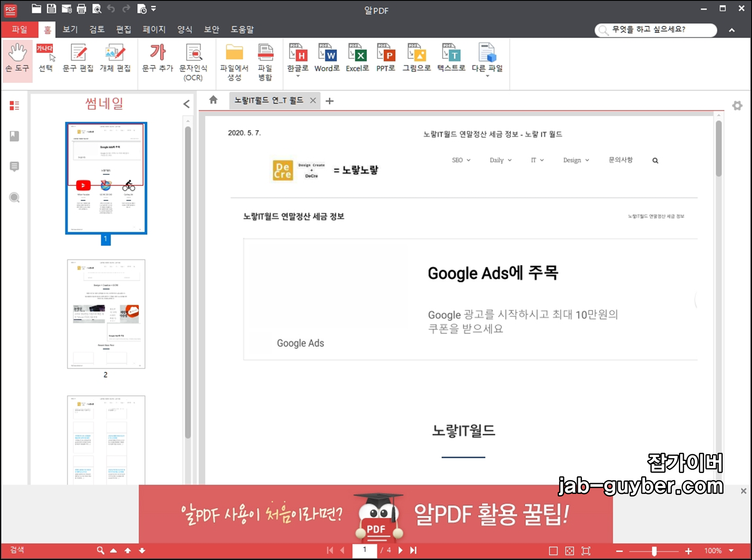Select the 노랑IT월드 document tab
The image size is (752, 560).
point(269,100)
